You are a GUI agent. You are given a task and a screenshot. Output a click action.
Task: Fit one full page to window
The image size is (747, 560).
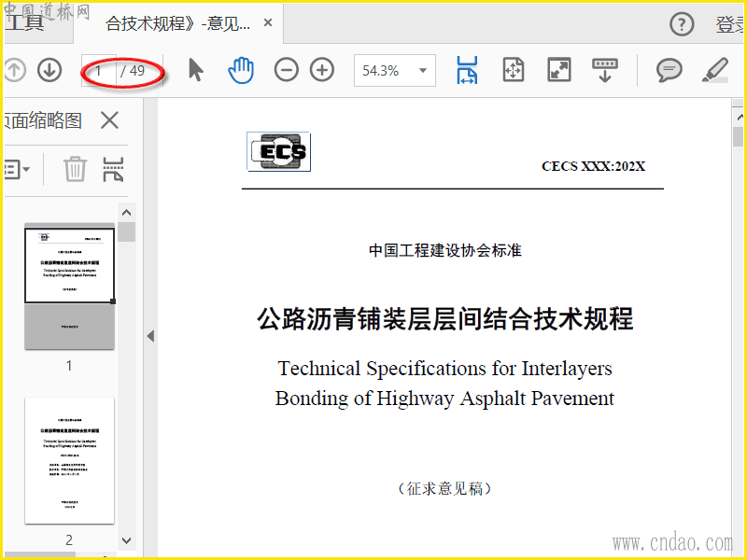click(x=514, y=70)
